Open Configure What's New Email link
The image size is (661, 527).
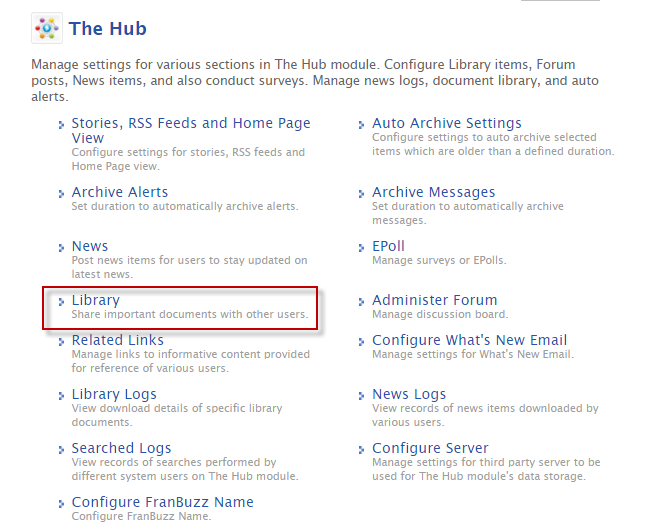pos(469,340)
